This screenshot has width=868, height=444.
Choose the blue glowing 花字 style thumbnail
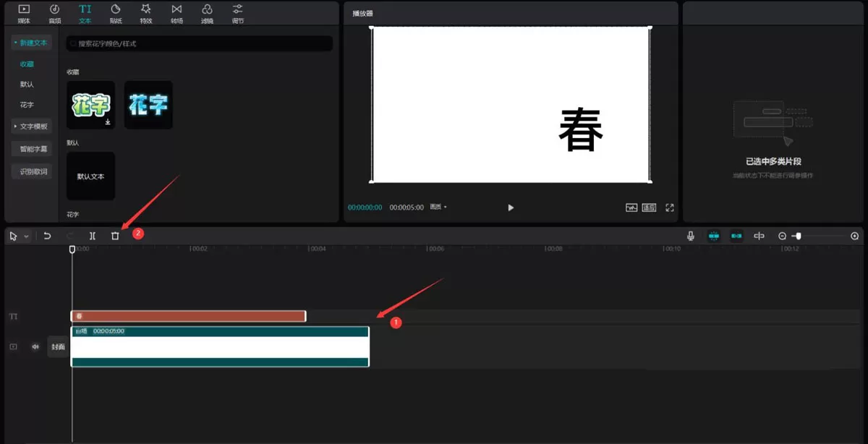[148, 105]
